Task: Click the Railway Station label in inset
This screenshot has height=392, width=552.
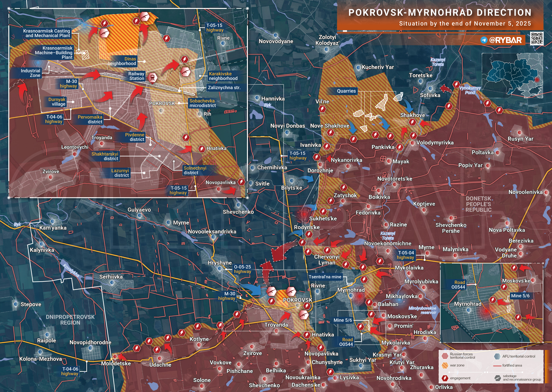Action: point(136,76)
